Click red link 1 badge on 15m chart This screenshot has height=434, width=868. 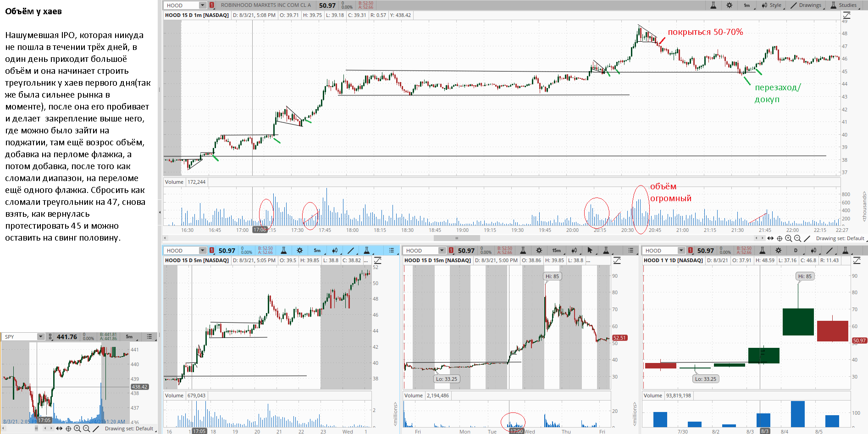451,250
